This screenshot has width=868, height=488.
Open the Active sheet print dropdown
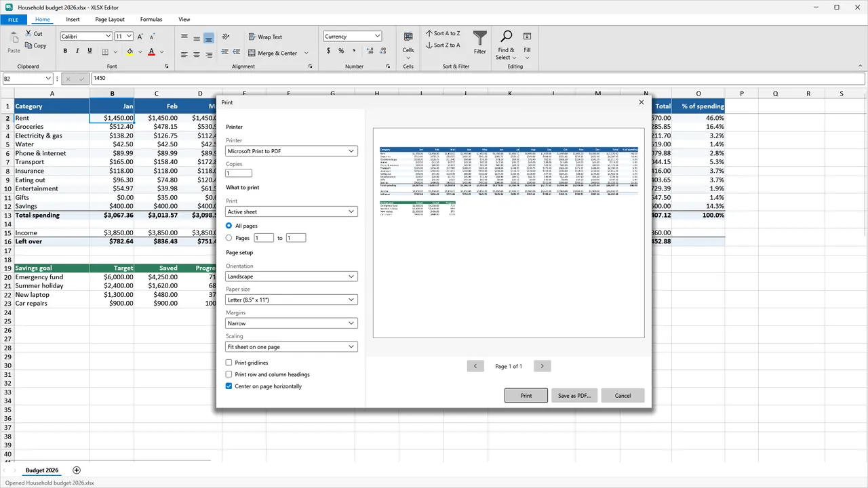point(292,211)
